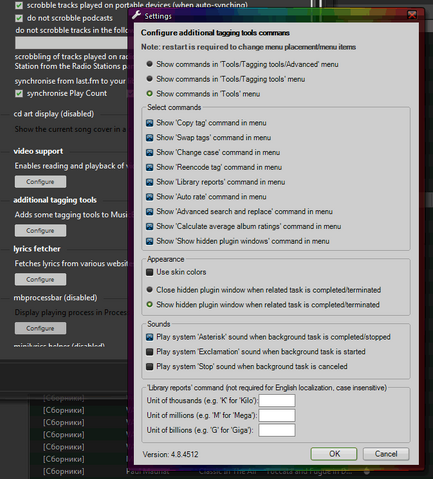This screenshot has width=433, height=479.
Task: Click 'mbprocessbar (disabled)' plugin heading
Action: 55,298
